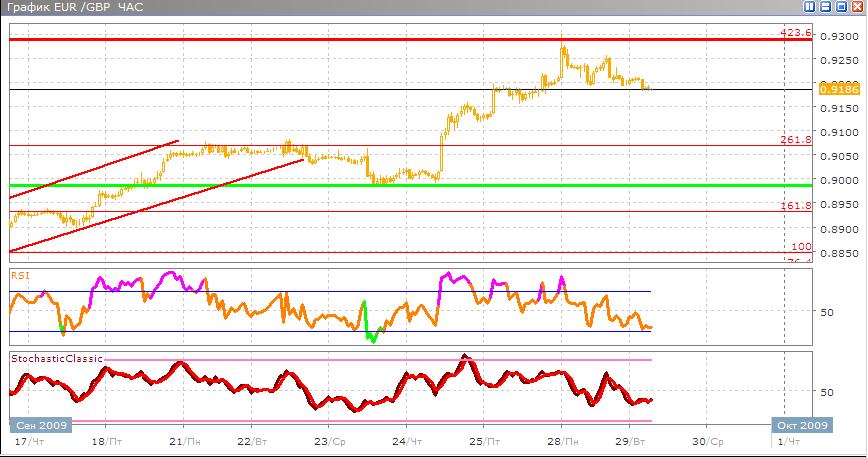Click the 28/Пн date on time axis
Image resolution: width=868 pixels, height=458 pixels.
coord(566,441)
